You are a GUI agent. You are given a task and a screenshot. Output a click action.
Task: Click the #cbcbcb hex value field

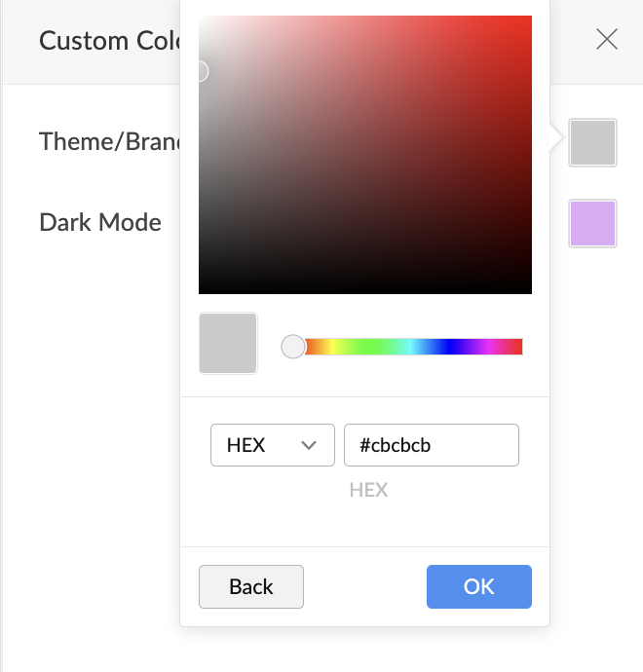tap(431, 445)
